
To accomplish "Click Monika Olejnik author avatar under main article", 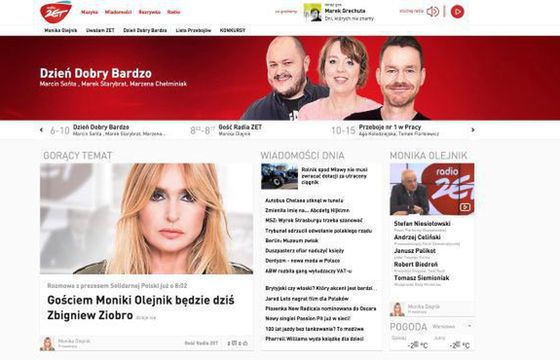I will click(47, 344).
